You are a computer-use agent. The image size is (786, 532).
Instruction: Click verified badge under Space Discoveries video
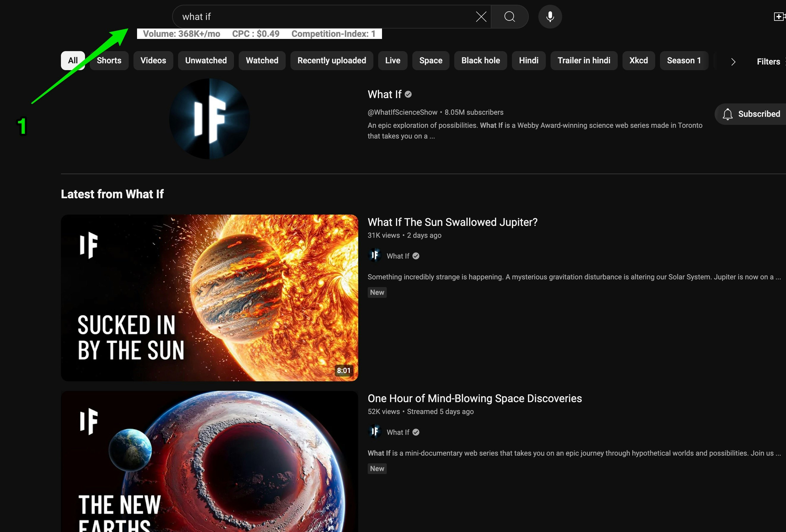tap(416, 432)
